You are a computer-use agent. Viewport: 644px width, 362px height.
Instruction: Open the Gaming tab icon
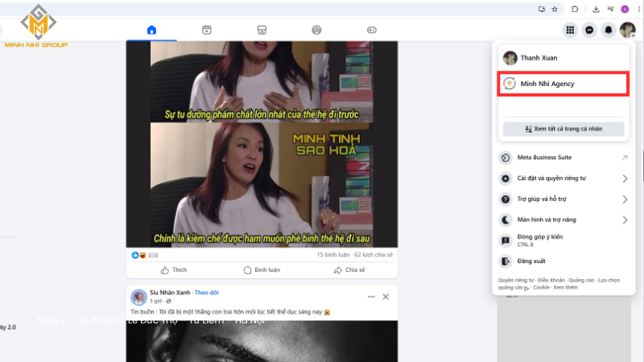coord(371,30)
